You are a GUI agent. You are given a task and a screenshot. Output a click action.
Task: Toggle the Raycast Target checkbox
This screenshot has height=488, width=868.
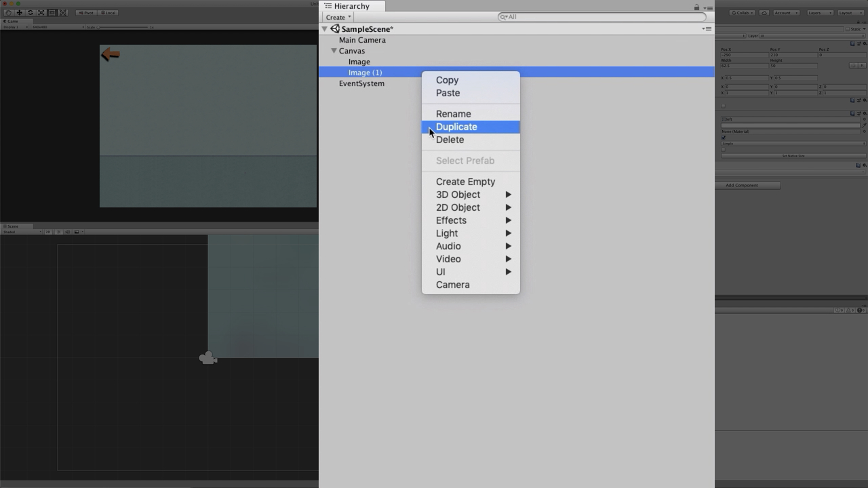(724, 138)
